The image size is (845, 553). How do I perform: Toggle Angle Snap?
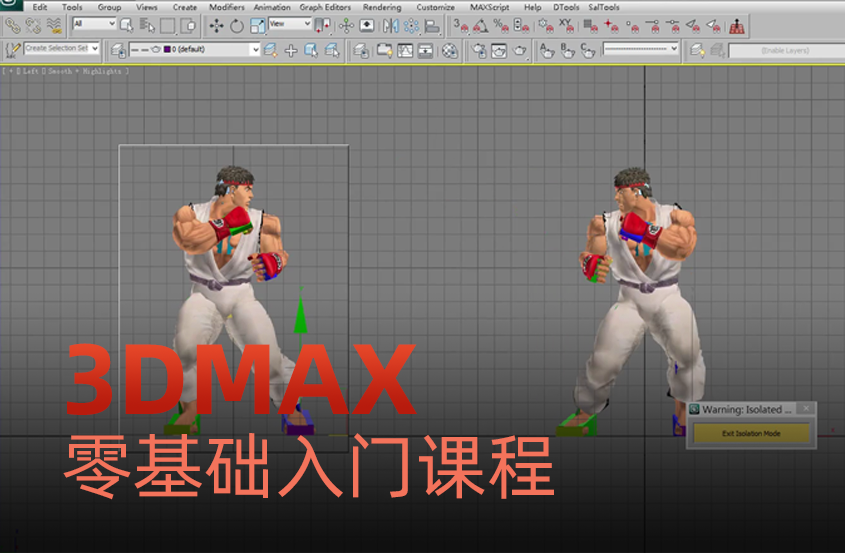click(x=480, y=25)
